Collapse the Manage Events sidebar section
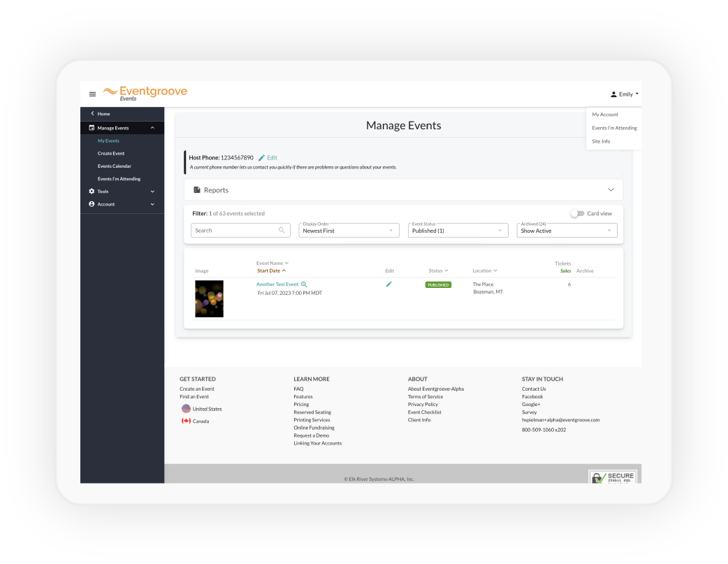 [x=152, y=128]
